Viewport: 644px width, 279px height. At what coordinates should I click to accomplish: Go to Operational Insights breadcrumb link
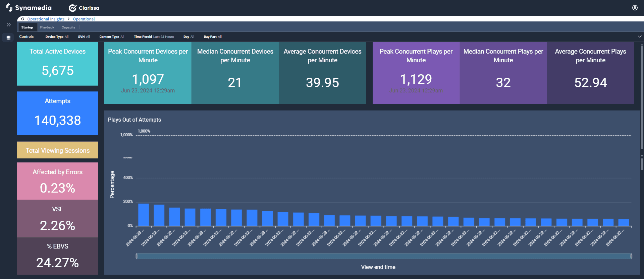(x=46, y=19)
